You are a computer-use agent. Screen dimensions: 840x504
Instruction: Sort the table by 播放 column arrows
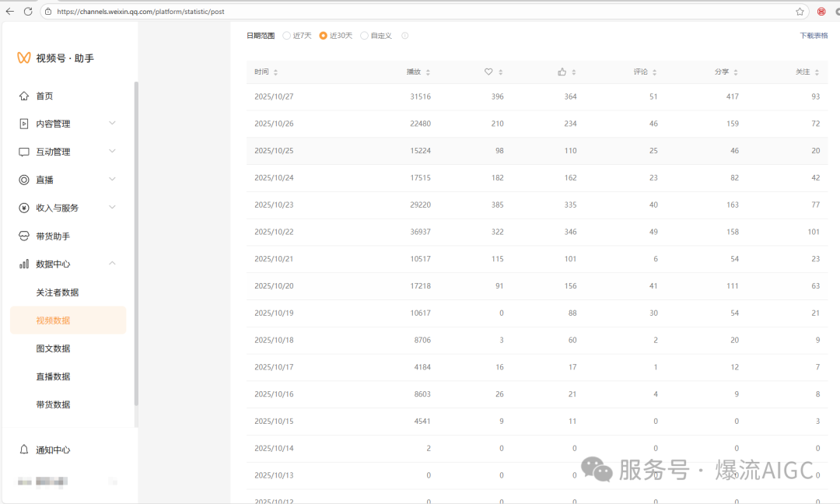428,72
